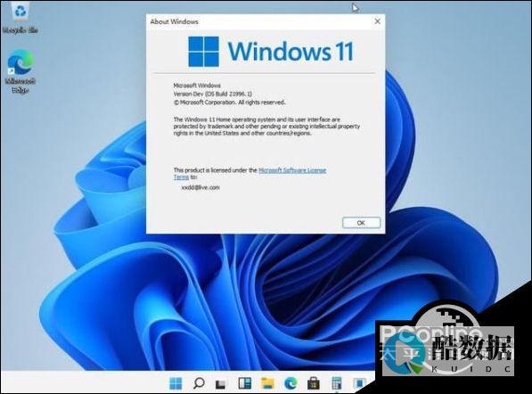Select the Microsoft Edge desktop shortcut
Screen dimensions: 532x394
point(20,71)
